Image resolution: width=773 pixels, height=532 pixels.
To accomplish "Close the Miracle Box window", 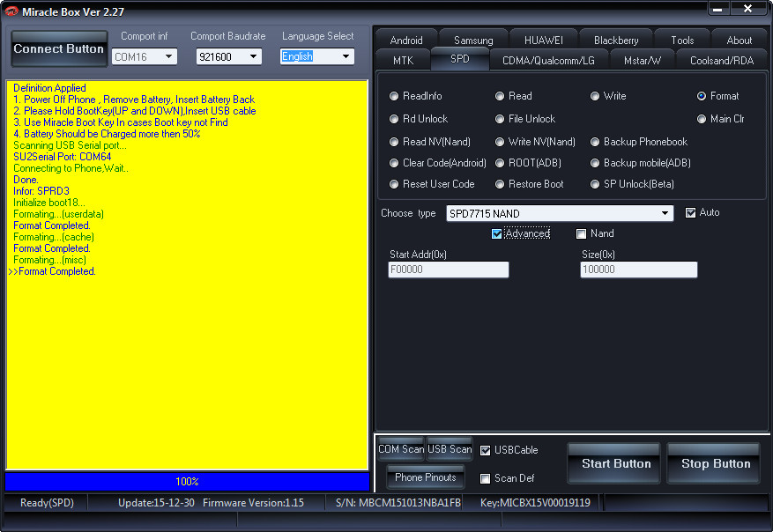I will [x=747, y=9].
